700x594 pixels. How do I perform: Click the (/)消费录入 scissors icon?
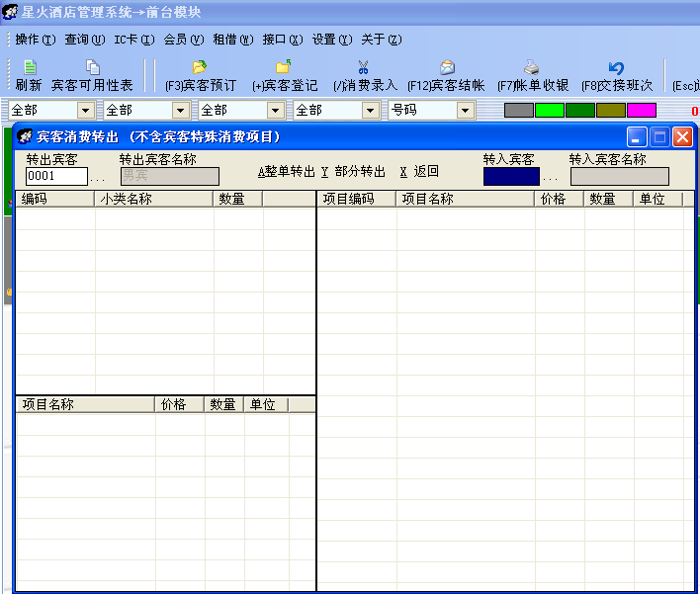363,67
